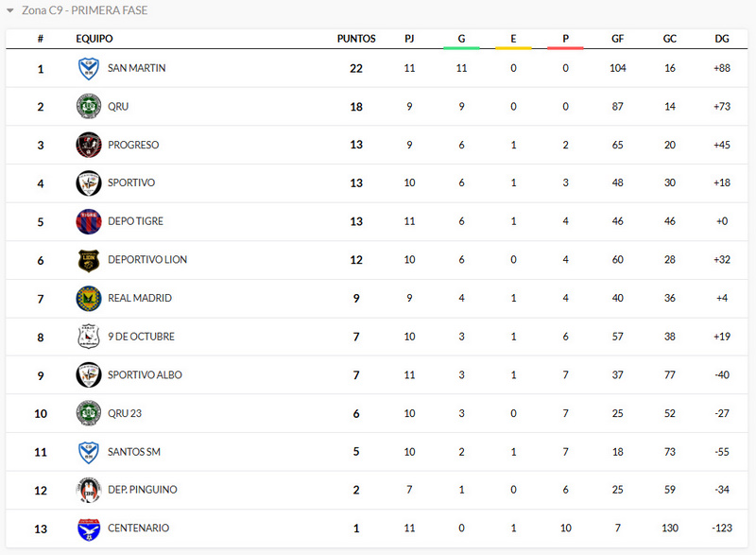Select the Deportivo Lion logo
This screenshot has width=756, height=555.
[x=88, y=260]
